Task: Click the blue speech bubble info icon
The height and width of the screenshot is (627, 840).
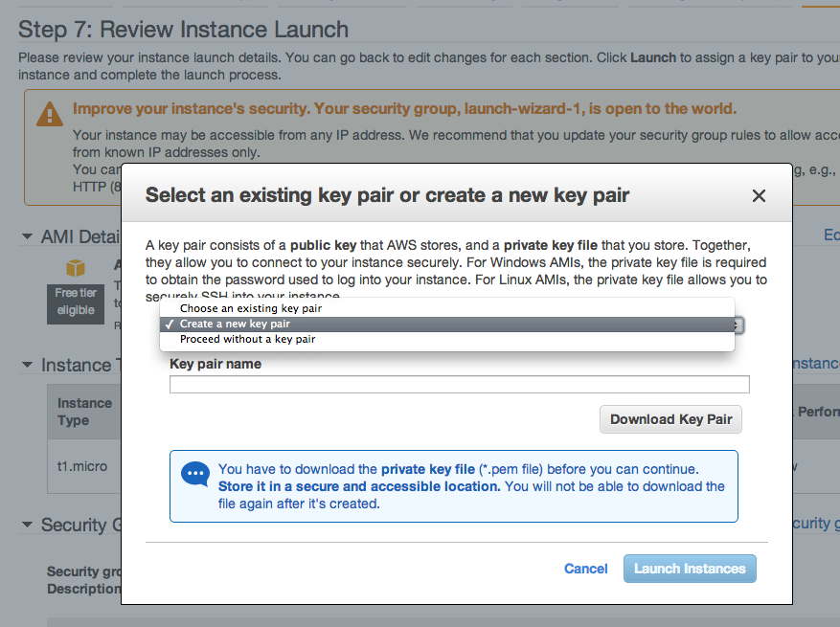Action: pos(195,474)
